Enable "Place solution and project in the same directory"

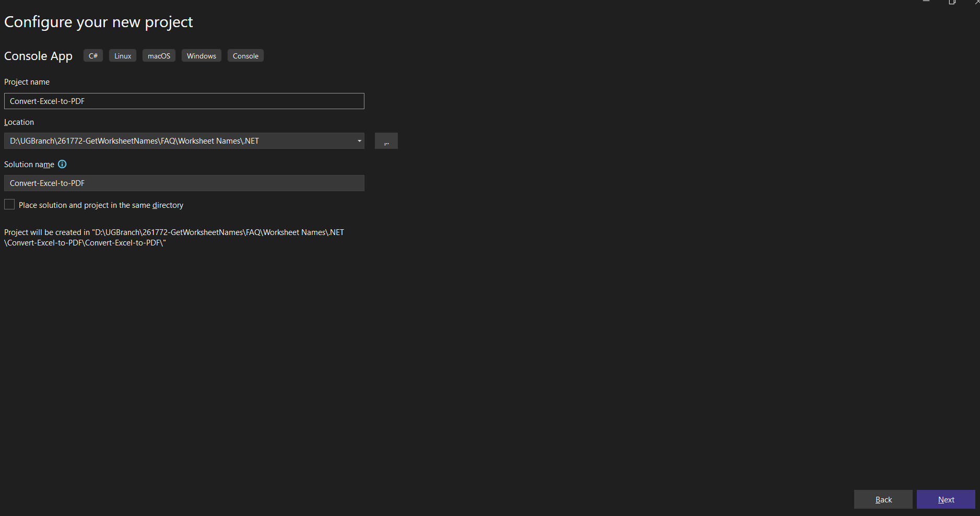9,204
